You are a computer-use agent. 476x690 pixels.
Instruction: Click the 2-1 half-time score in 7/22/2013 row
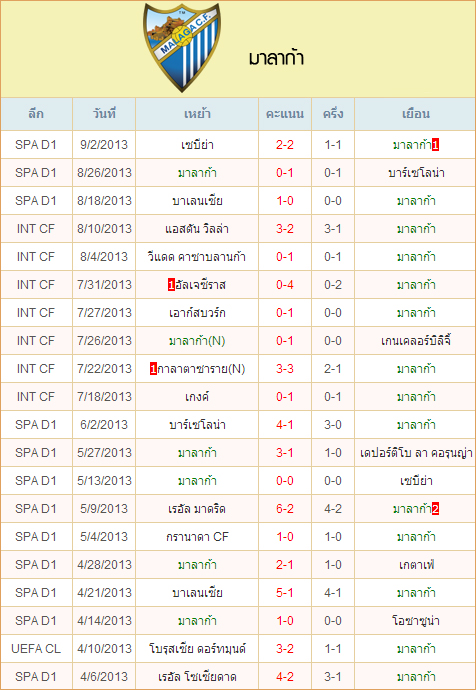point(333,369)
